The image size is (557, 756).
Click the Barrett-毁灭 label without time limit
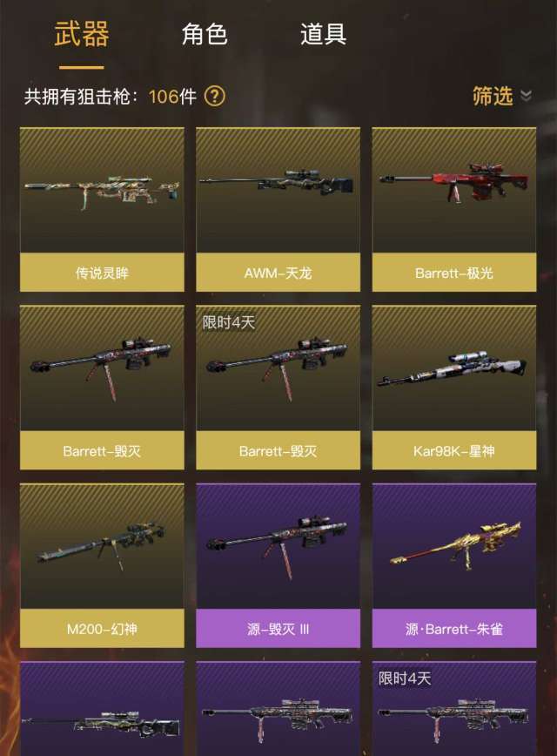pyautogui.click(x=102, y=451)
